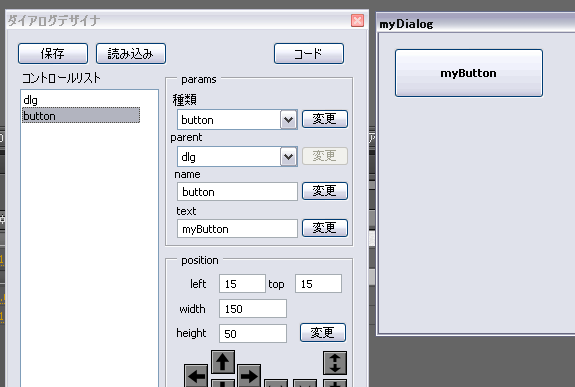The width and height of the screenshot is (575, 387).
Task: Close the ダイアログデザイナ window
Action: coord(357,21)
